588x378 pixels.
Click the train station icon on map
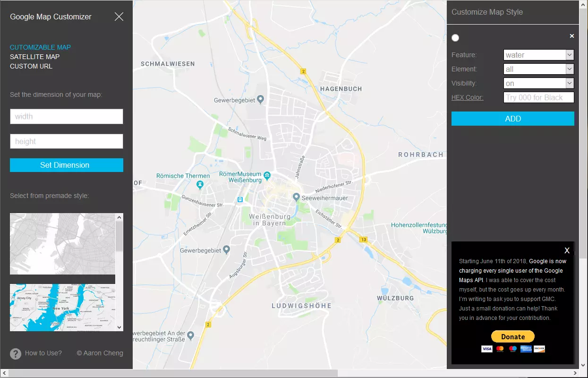[240, 199]
